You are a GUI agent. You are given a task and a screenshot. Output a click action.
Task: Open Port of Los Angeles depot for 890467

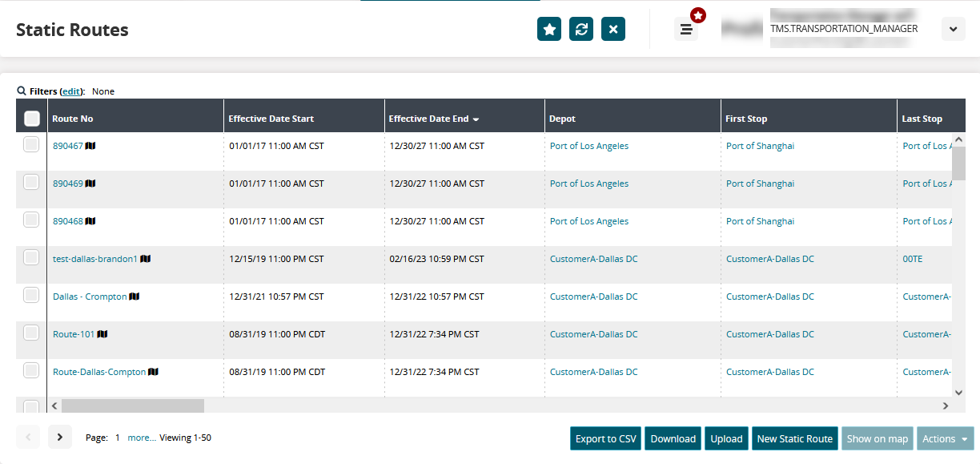589,146
